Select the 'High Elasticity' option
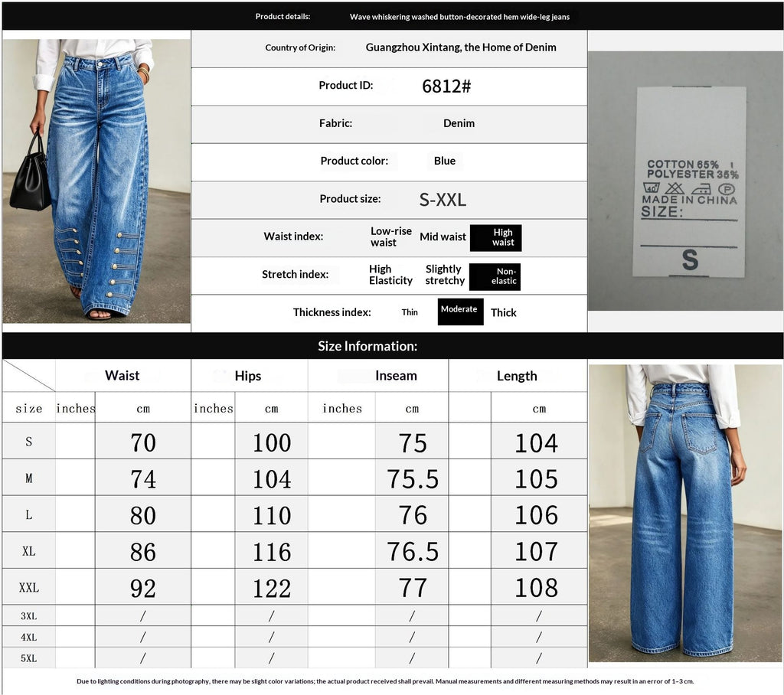Image resolution: width=784 pixels, height=695 pixels. pyautogui.click(x=390, y=275)
